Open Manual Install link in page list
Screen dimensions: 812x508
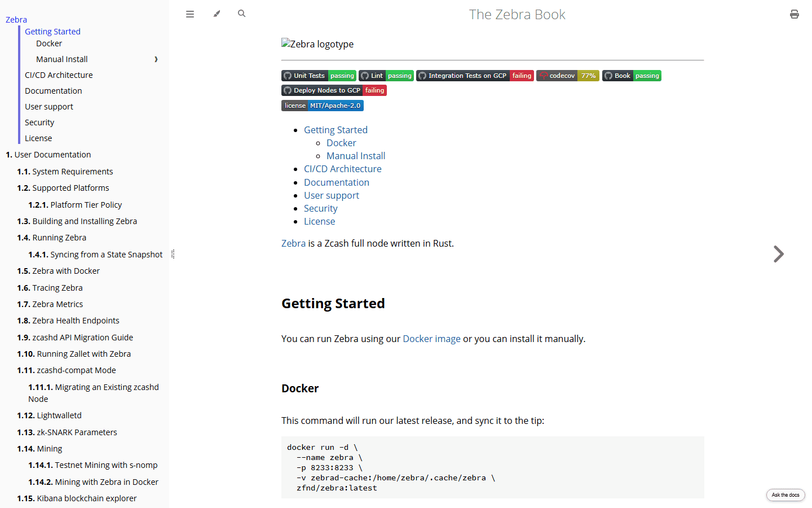(356, 156)
